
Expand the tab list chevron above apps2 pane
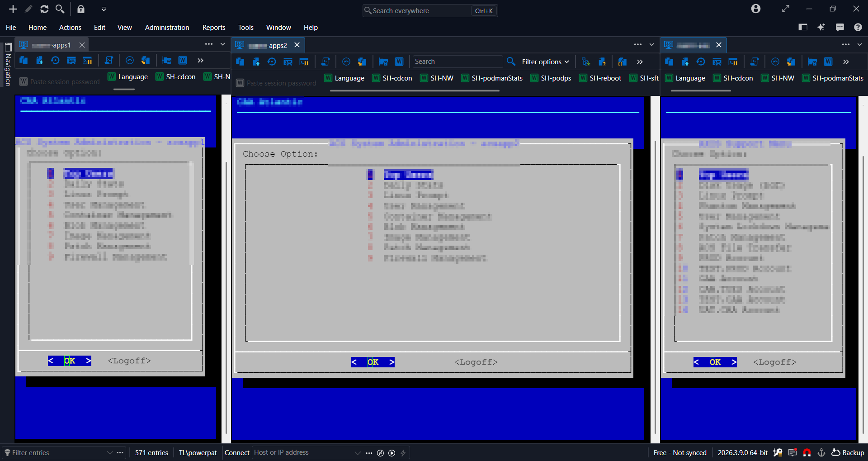[x=651, y=44]
